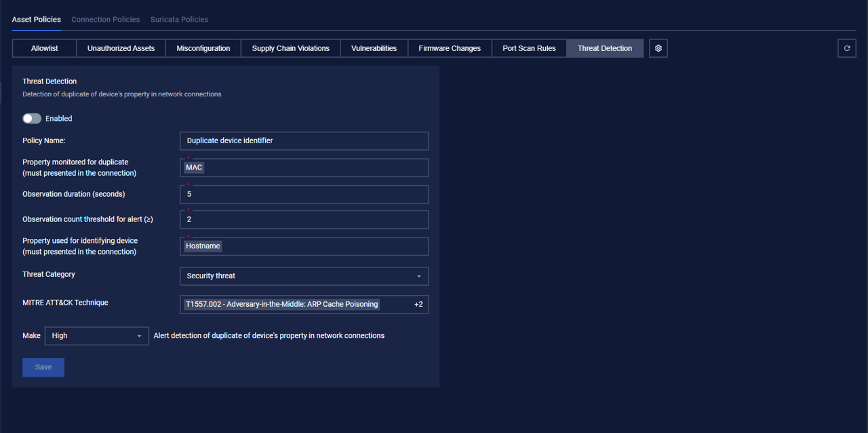The image size is (868, 433).
Task: View the Vulnerabilities tab
Action: pyautogui.click(x=374, y=48)
